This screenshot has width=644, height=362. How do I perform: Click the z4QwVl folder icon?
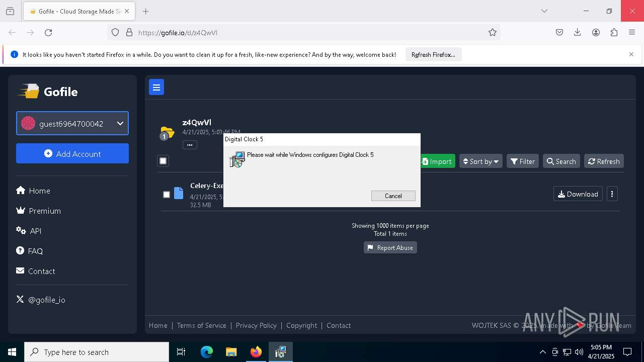167,133
